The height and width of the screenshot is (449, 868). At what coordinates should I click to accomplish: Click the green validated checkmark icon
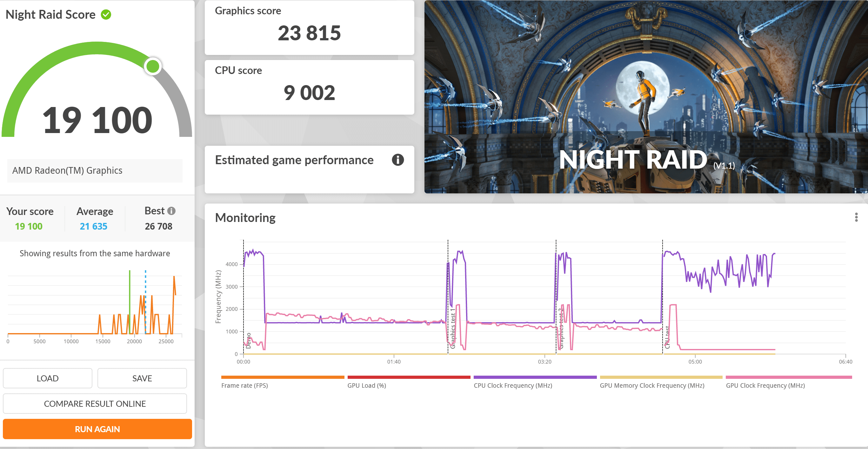point(106,15)
